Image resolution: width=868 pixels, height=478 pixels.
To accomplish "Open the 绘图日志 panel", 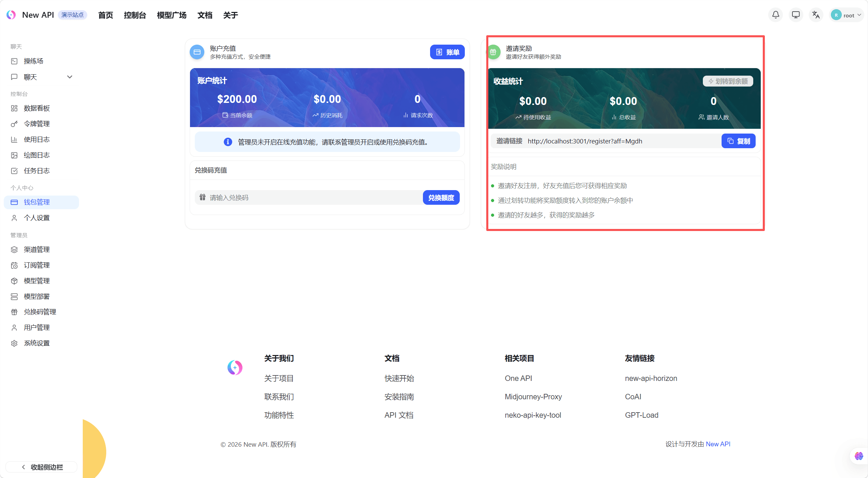I will (x=37, y=155).
